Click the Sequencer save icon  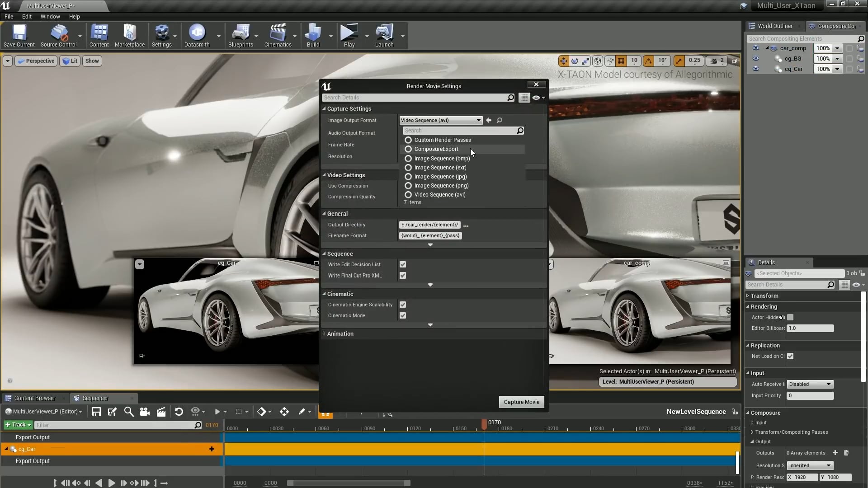(x=96, y=412)
